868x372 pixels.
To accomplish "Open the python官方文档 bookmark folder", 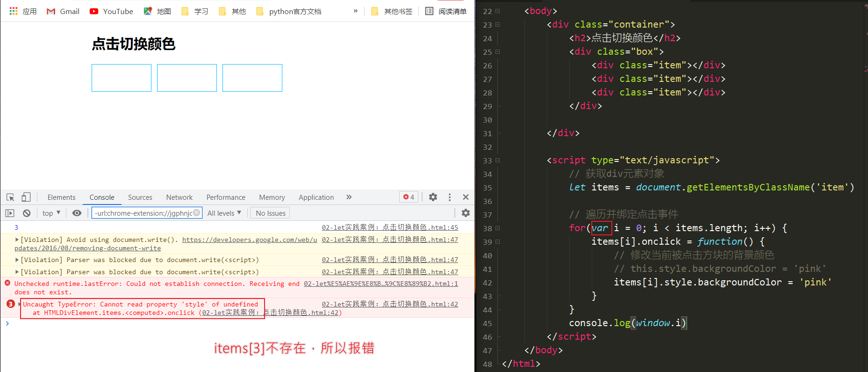I will 289,11.
